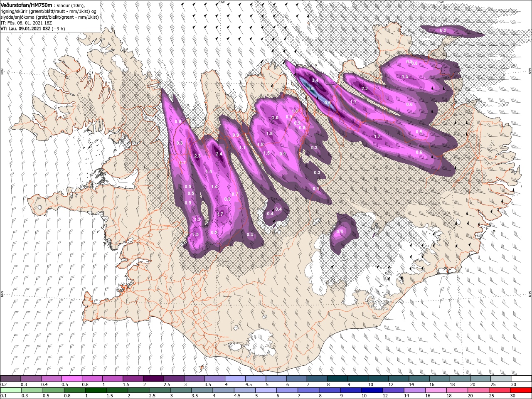Select the 3.5 swatch in bottom rain legend
532x399 pixels.
point(202,390)
